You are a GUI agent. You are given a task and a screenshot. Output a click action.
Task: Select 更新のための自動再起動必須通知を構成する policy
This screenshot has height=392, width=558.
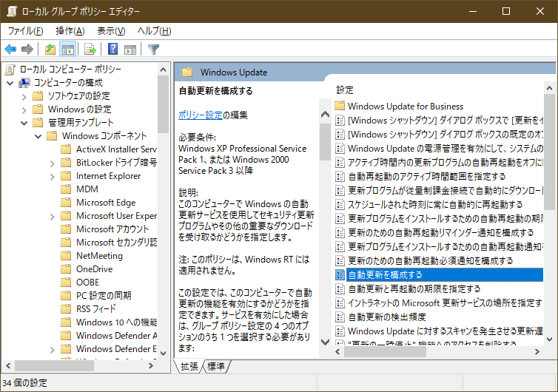pos(431,261)
